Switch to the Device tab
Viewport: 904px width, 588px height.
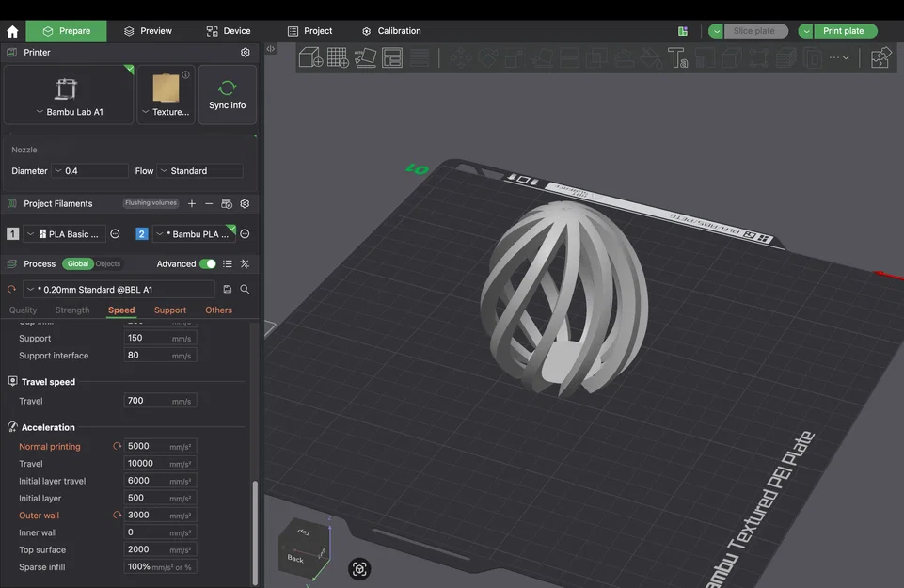point(229,31)
